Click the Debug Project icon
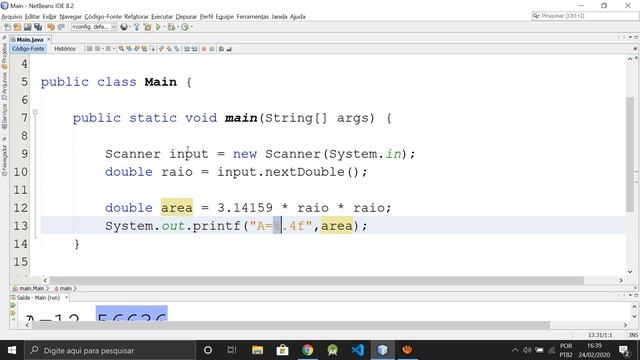 171,27
